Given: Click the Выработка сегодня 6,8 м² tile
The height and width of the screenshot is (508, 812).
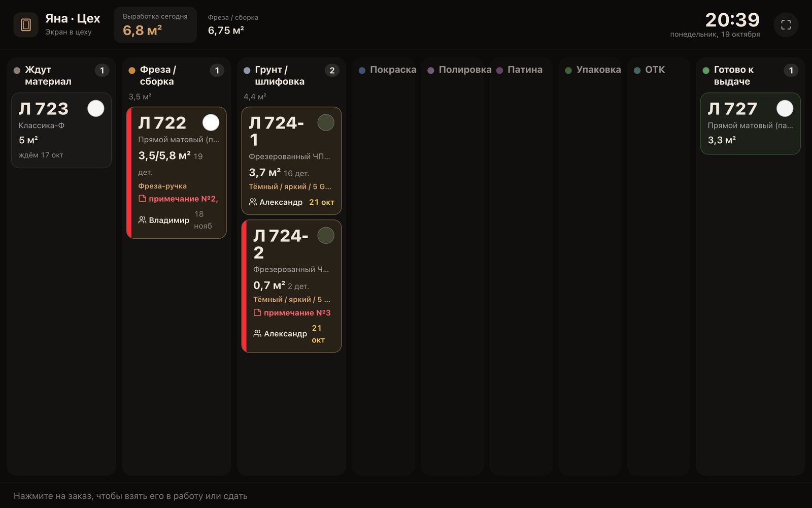Looking at the screenshot, I should pos(155,25).
